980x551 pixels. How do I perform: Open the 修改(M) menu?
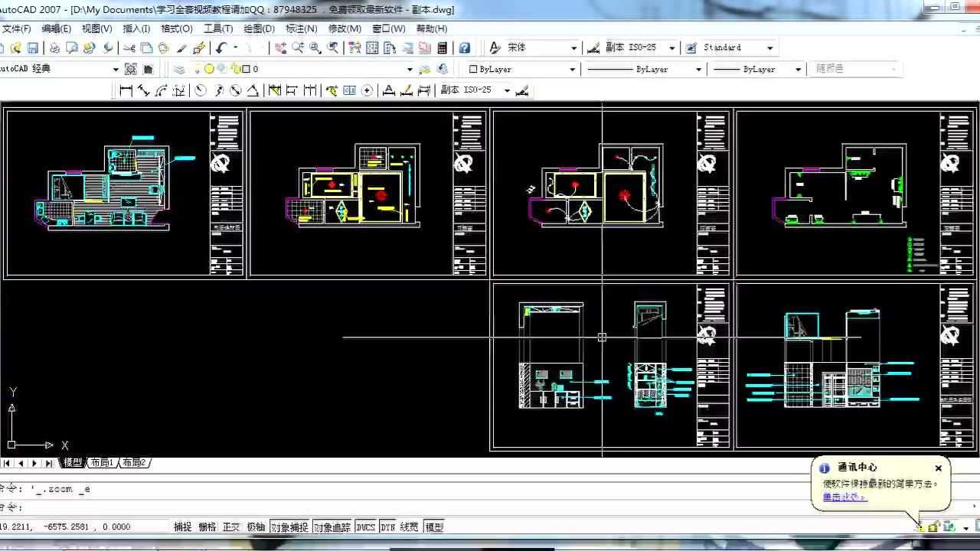click(345, 28)
